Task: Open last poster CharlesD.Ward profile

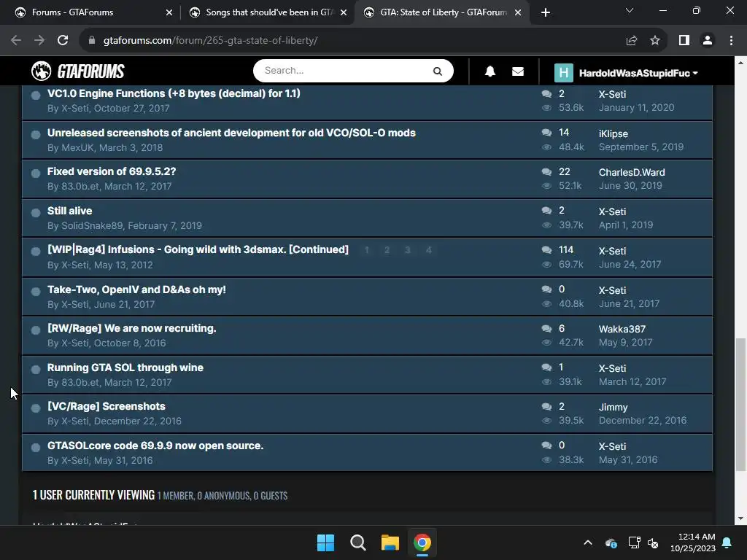Action: tap(632, 172)
